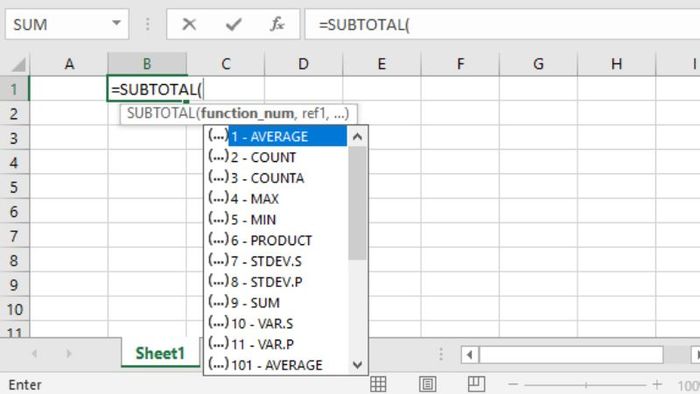Switch to Page Break Preview view

tap(476, 384)
